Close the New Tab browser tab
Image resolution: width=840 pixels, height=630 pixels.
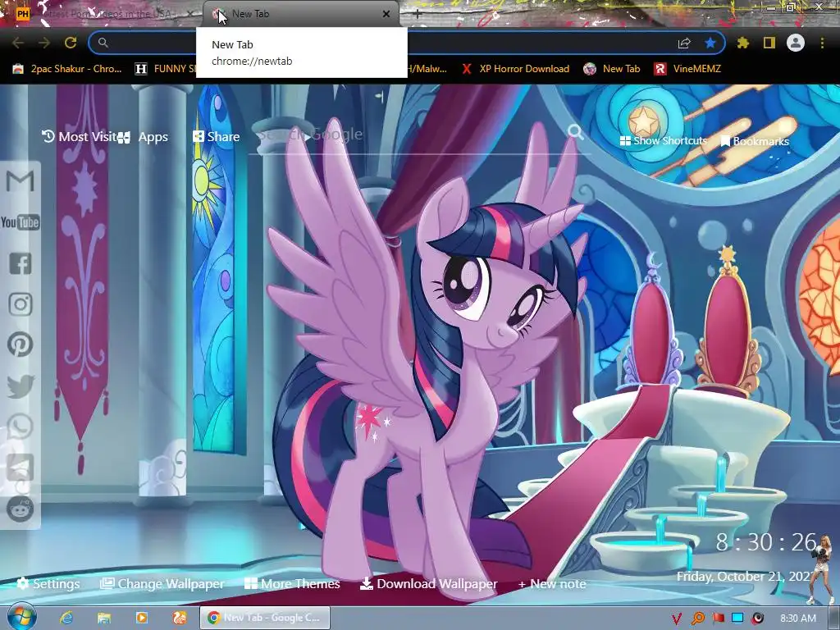pyautogui.click(x=386, y=14)
